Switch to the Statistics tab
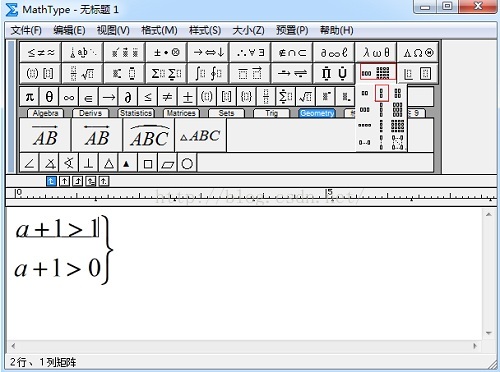Image resolution: width=500 pixels, height=372 pixels. [x=136, y=113]
